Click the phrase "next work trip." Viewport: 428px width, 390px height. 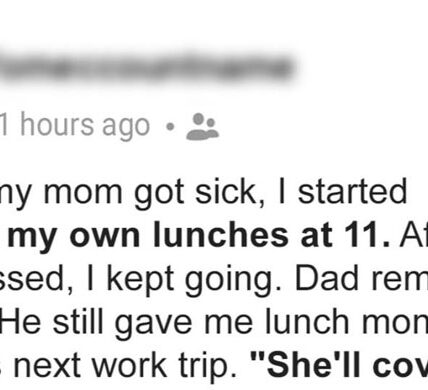[x=125, y=366]
